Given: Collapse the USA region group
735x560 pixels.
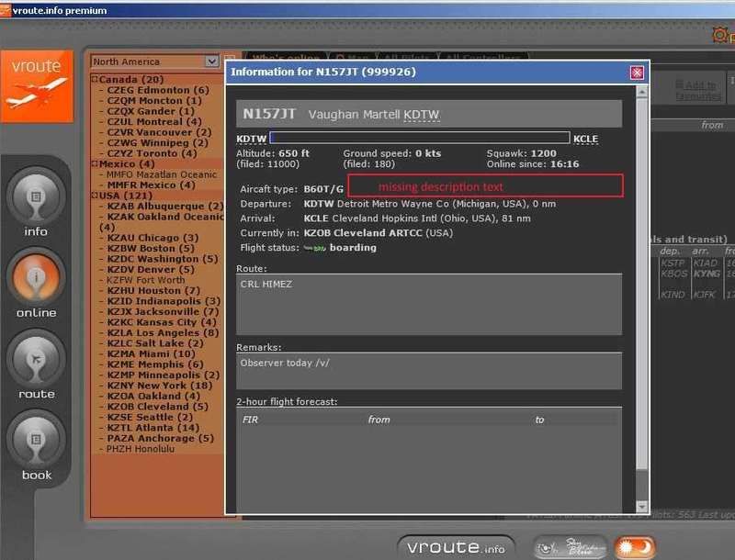Looking at the screenshot, I should click(x=95, y=196).
